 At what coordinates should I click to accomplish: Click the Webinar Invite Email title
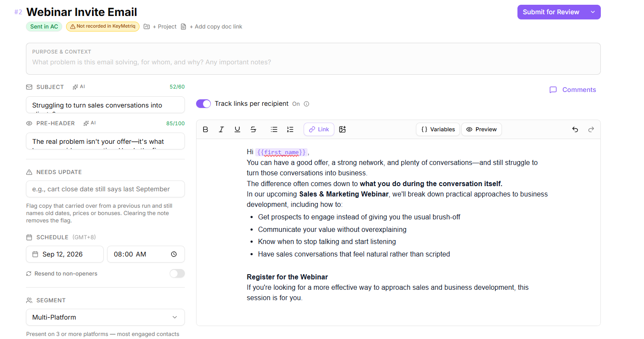click(82, 12)
